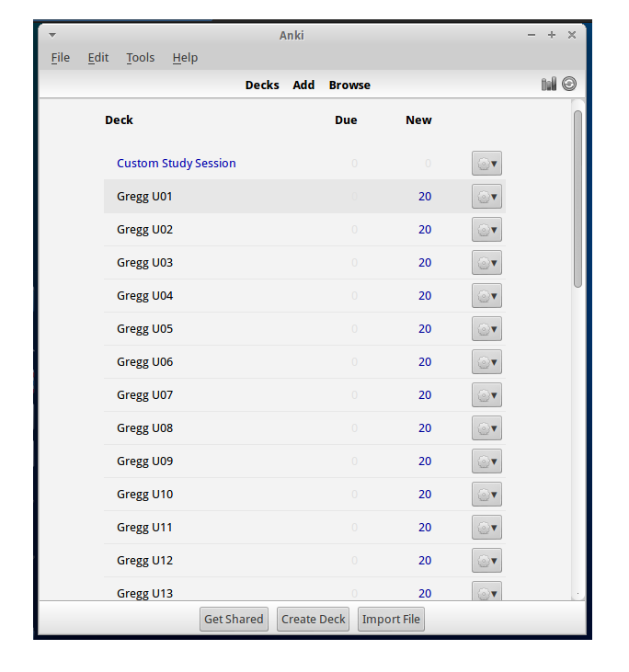The image size is (629, 672).
Task: Open gear options for Gregg U04
Action: click(x=486, y=296)
